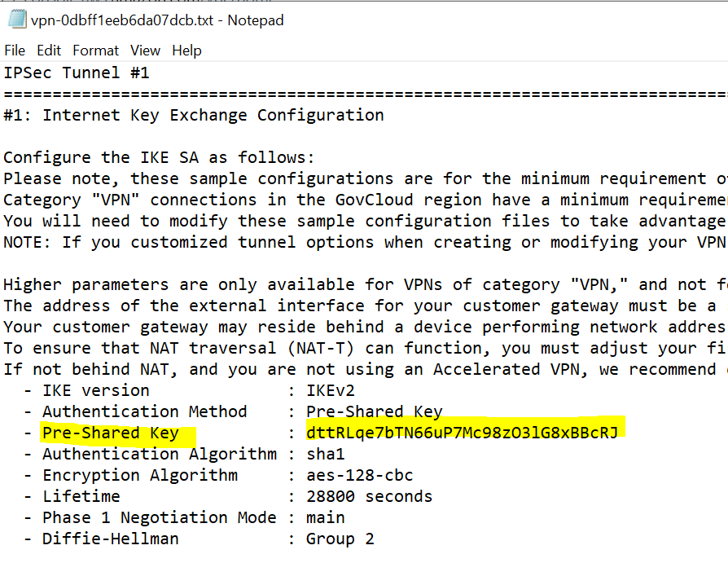Click the window title text vpn-0dbff1eeb6da07dcb.txt

pyautogui.click(x=122, y=20)
